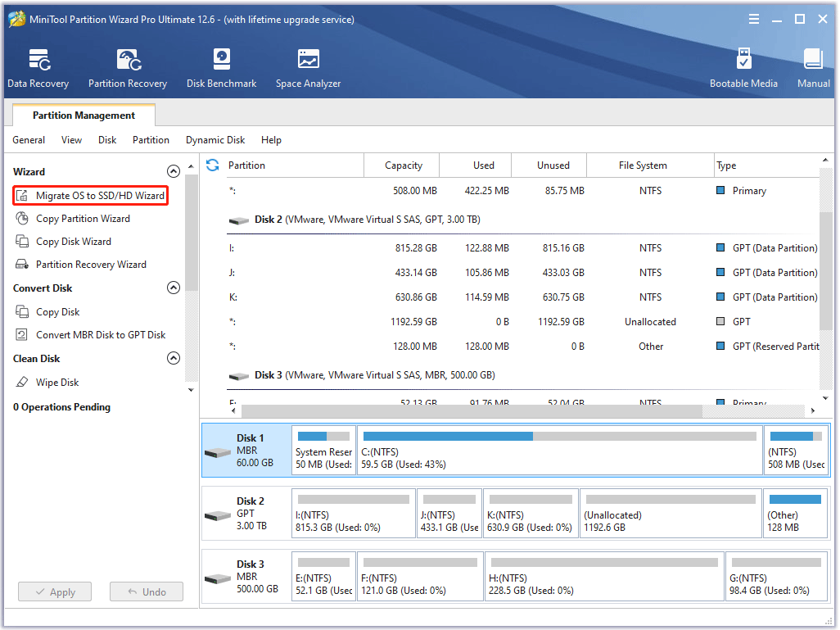Screen dimensions: 840x630
Task: Open the Dynamic Disk menu
Action: pyautogui.click(x=215, y=140)
